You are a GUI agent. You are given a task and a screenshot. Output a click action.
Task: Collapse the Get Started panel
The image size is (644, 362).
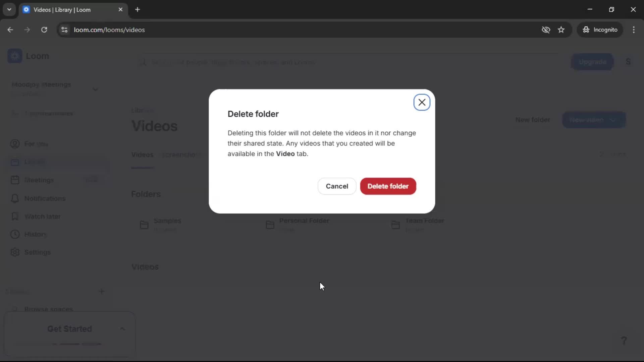click(122, 329)
